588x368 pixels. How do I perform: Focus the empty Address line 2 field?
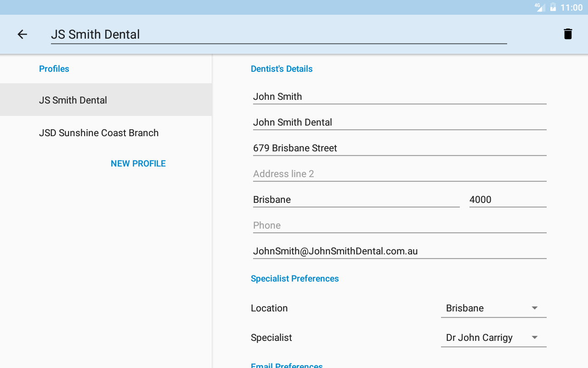click(399, 174)
